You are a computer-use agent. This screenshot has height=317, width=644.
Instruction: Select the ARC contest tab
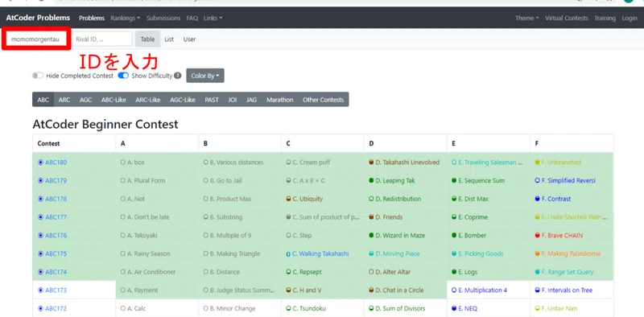pos(64,100)
